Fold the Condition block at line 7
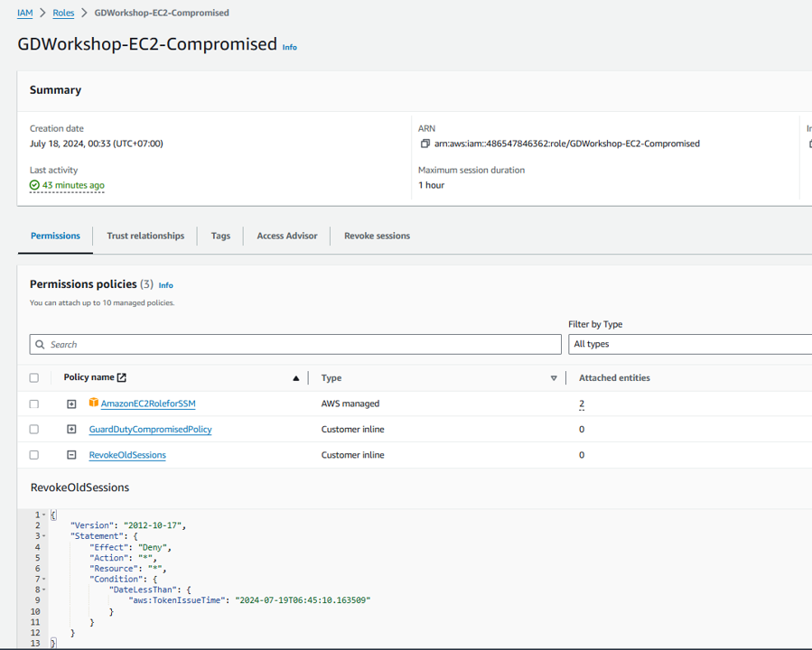812x650 pixels. tap(44, 579)
